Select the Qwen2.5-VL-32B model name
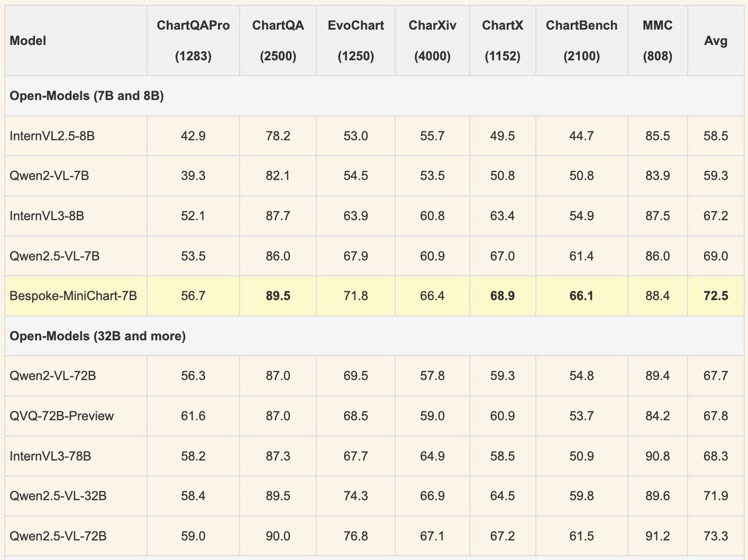This screenshot has height=560, width=748. tap(57, 495)
